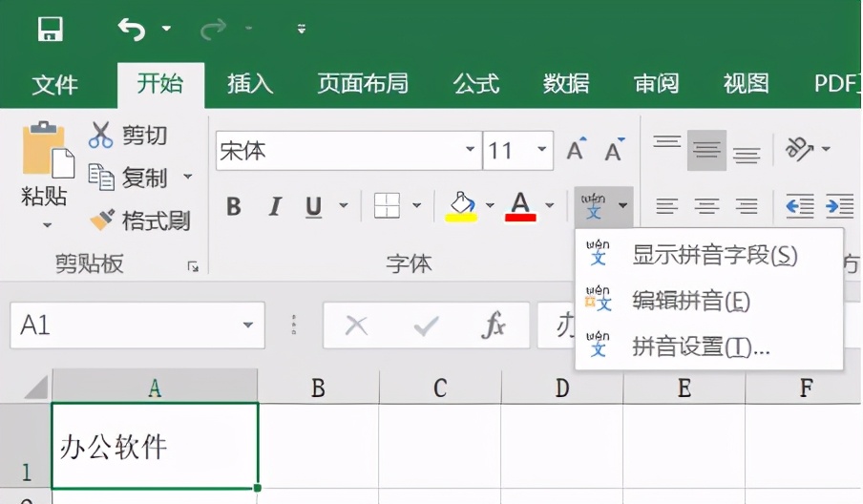The height and width of the screenshot is (504, 863).
Task: Activate the 格式刷 format painter
Action: (x=139, y=220)
